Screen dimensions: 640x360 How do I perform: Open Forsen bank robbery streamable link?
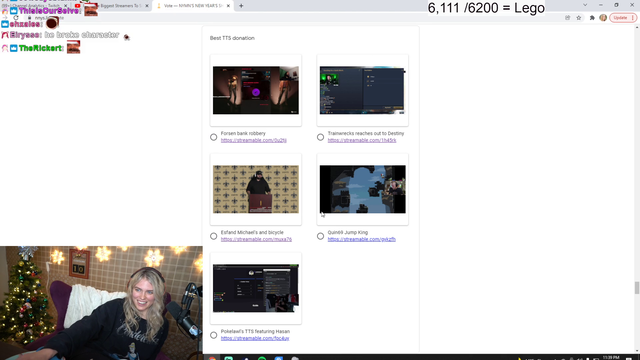(x=253, y=140)
